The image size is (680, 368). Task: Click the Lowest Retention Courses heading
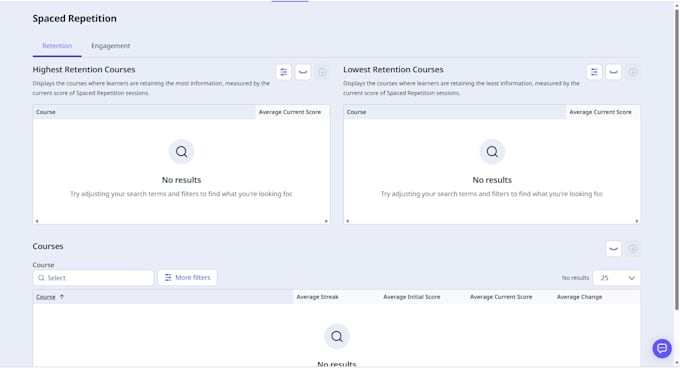[393, 69]
